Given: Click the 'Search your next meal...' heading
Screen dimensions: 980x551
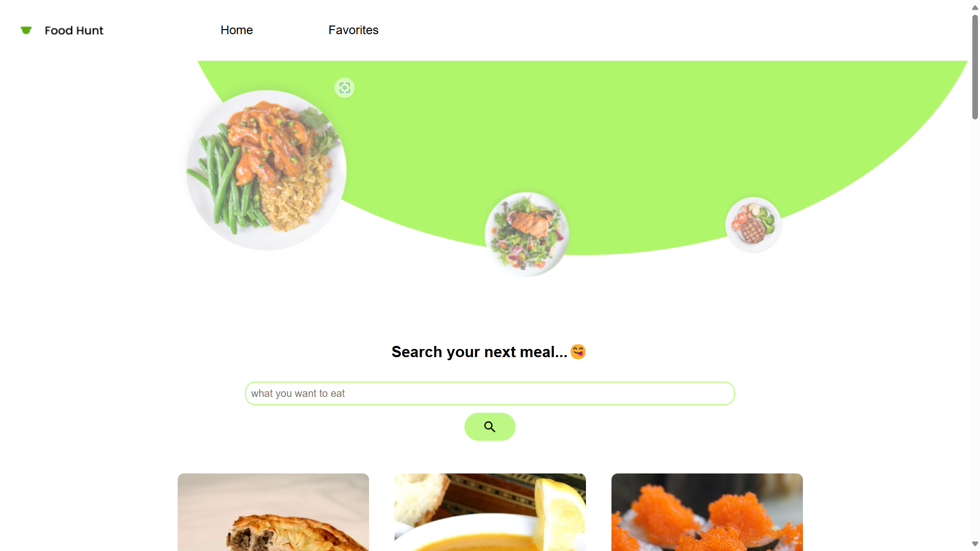Looking at the screenshot, I should (479, 352).
